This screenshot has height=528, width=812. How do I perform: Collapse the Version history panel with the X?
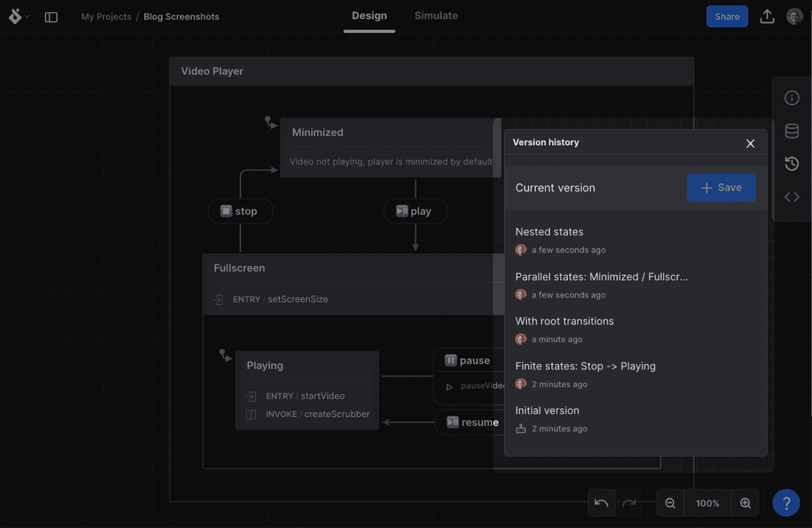click(750, 143)
